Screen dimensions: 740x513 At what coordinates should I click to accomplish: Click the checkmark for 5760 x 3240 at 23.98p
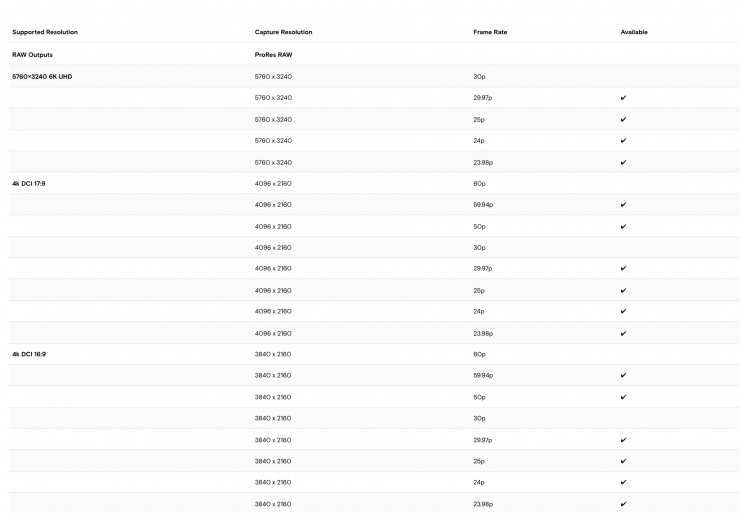click(623, 162)
